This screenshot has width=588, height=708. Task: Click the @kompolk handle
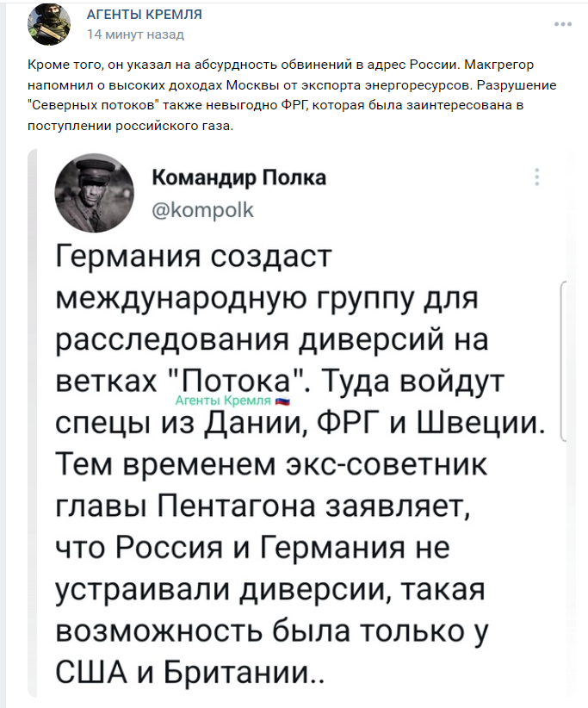coord(203,210)
